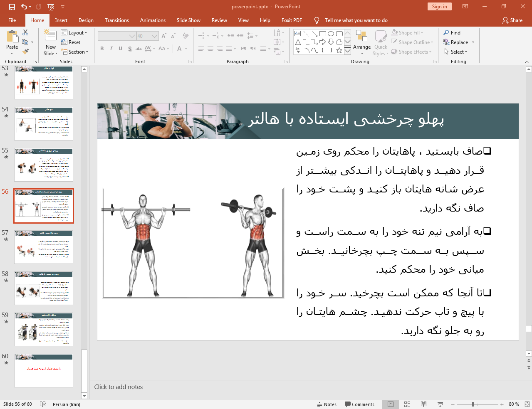Toggle Bold formatting
532x409 pixels.
point(102,49)
